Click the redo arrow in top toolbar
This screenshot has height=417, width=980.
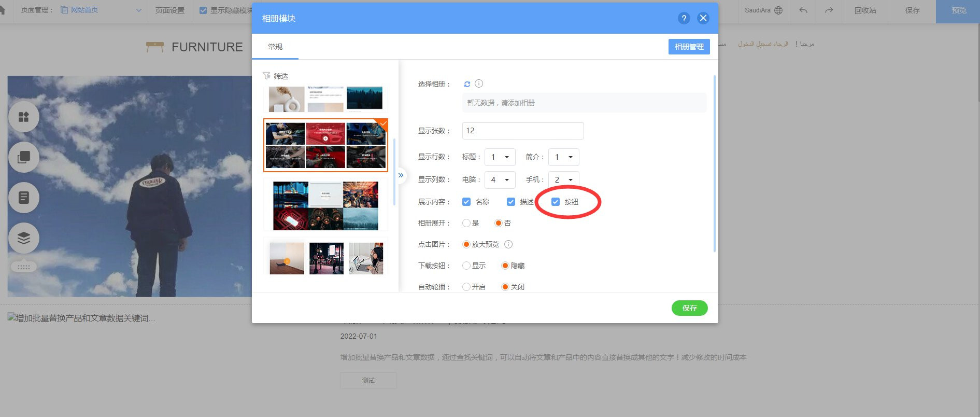coord(829,10)
